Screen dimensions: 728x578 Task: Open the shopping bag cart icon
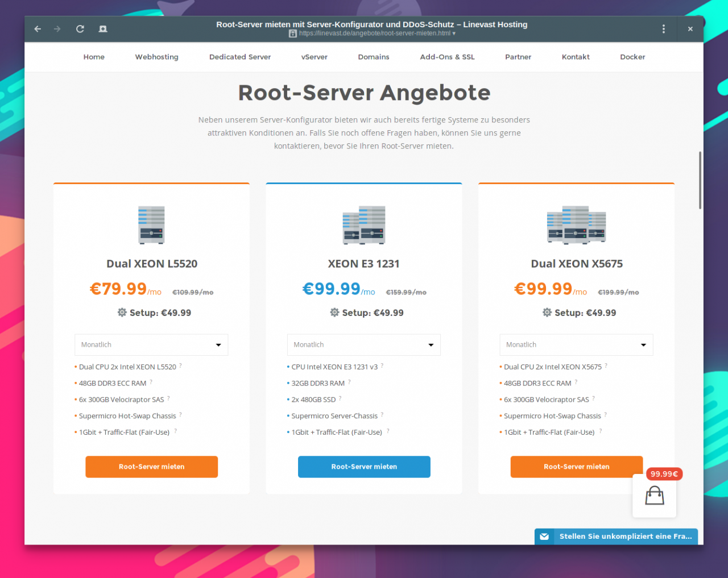click(x=655, y=496)
